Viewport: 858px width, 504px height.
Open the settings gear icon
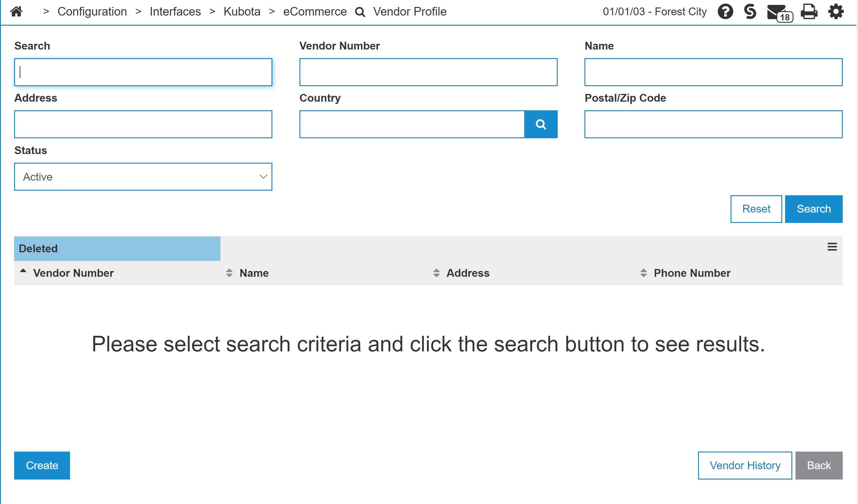point(836,12)
